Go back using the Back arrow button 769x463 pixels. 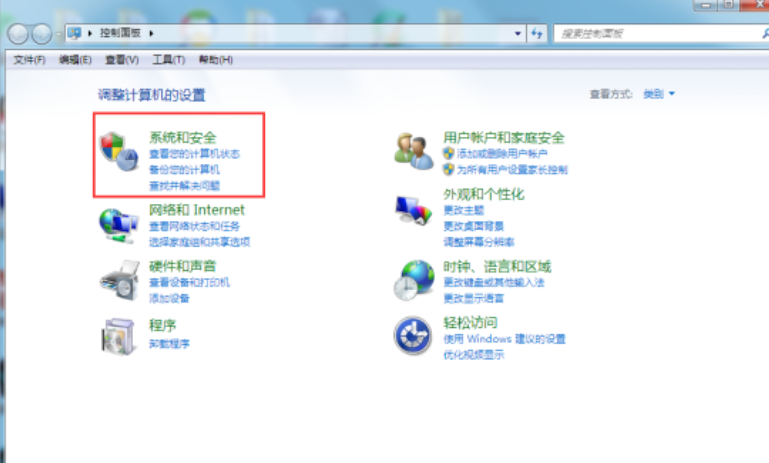click(20, 33)
